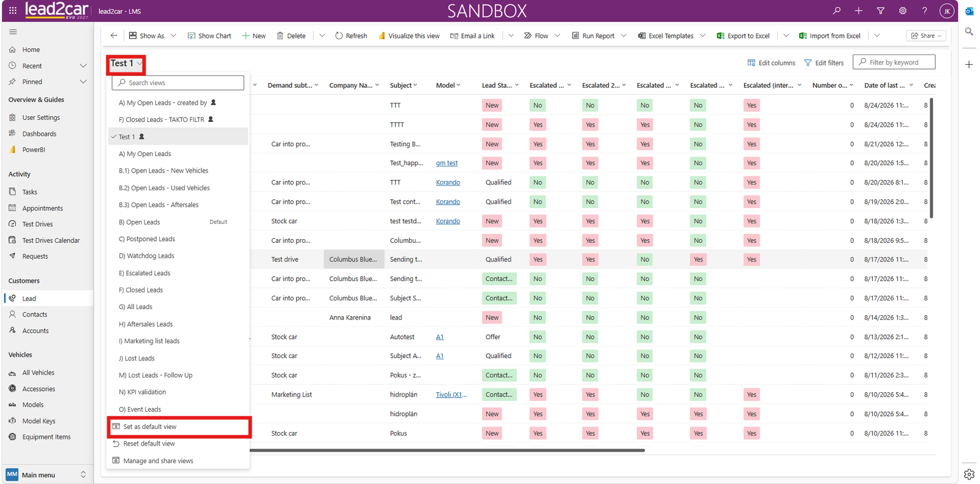
Task: Click Refresh in the command bar
Action: [351, 35]
